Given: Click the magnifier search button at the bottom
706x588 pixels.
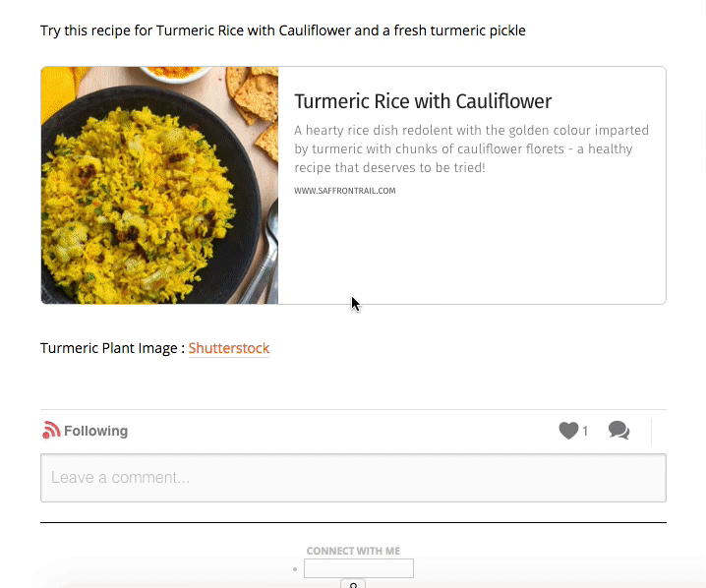Looking at the screenshot, I should pyautogui.click(x=352, y=584).
